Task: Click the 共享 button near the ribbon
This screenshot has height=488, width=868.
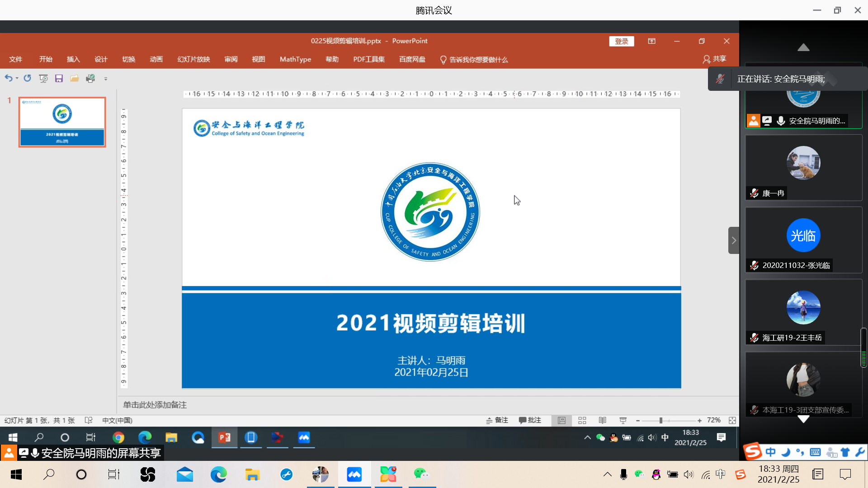Action: [x=714, y=59]
